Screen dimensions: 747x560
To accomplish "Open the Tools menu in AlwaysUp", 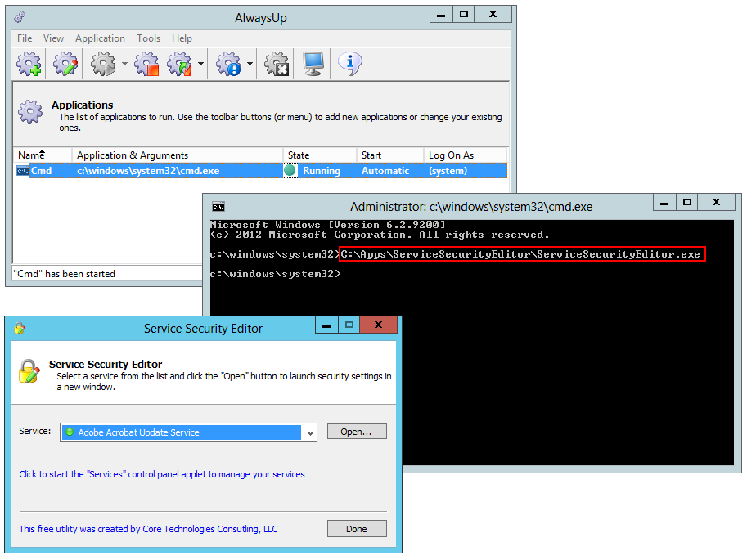I will tap(149, 38).
